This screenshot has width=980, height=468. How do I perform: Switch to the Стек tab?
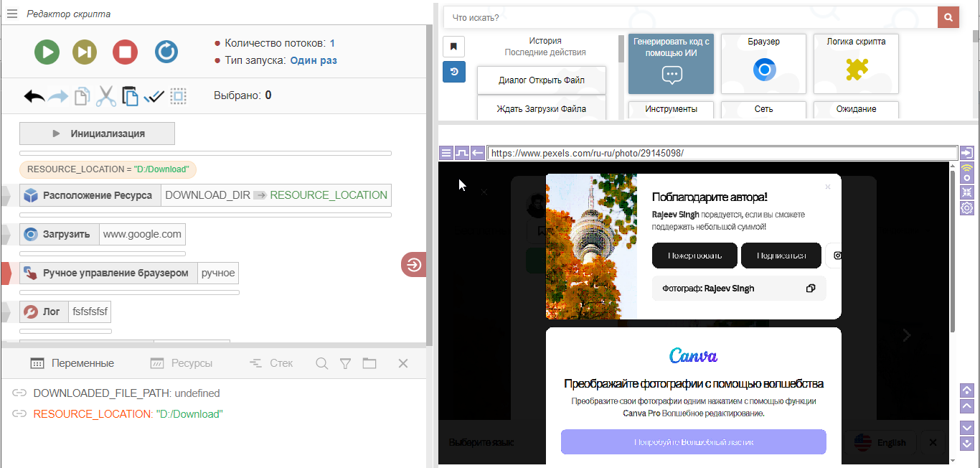pyautogui.click(x=271, y=363)
